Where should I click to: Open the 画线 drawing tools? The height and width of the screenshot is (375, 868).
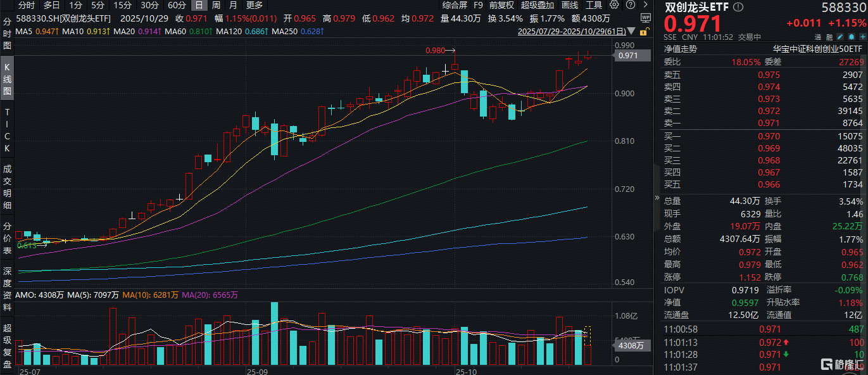pos(570,5)
